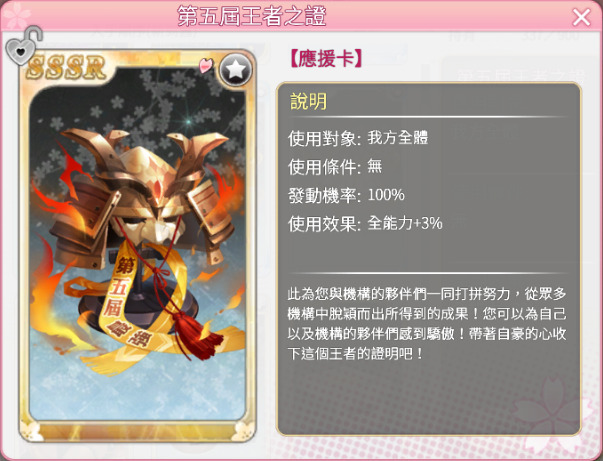
Task: Click the sakura flower in the title bar corner
Action: click(x=15, y=16)
